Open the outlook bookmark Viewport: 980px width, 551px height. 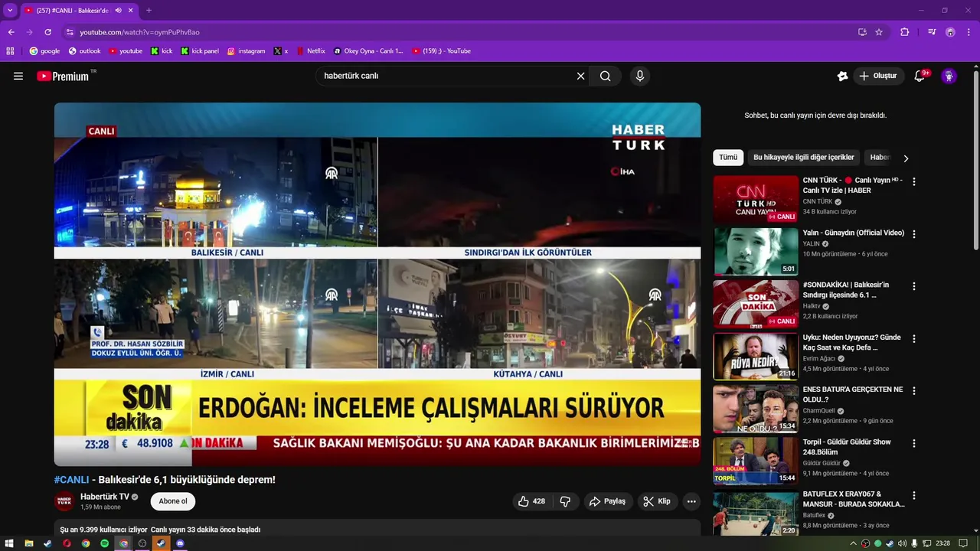[x=84, y=51]
